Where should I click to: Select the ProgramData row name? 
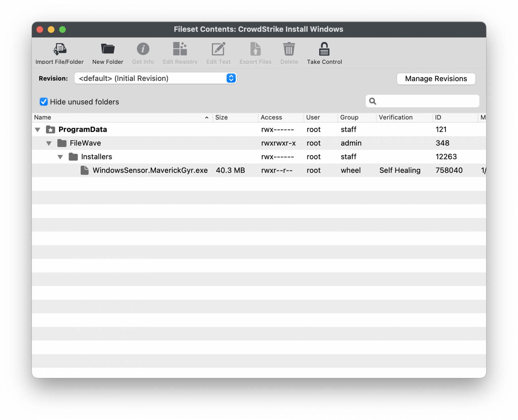click(x=83, y=129)
